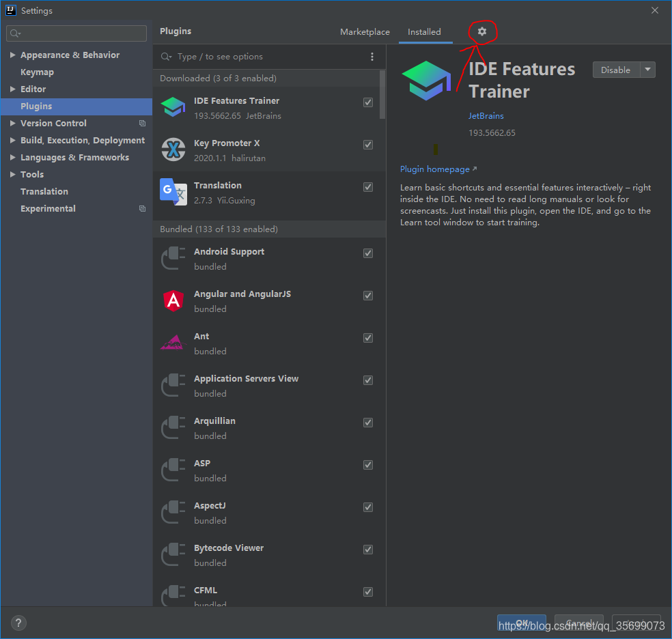Click the OK button

point(522,623)
